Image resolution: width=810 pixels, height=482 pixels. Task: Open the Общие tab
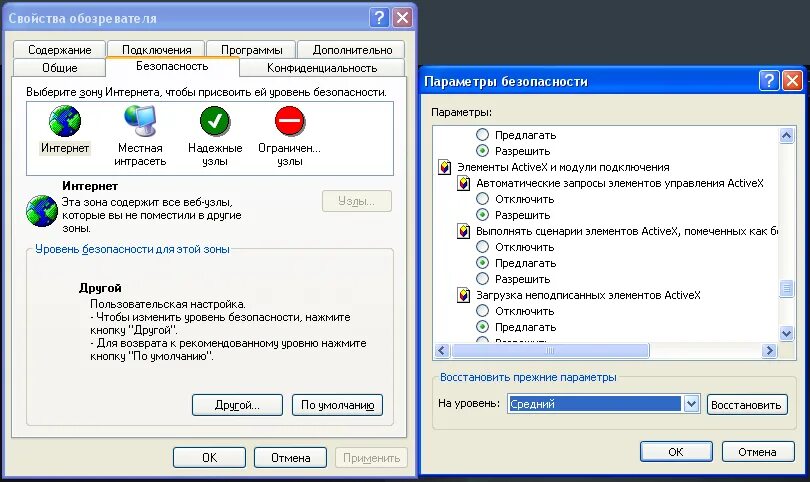point(59,68)
